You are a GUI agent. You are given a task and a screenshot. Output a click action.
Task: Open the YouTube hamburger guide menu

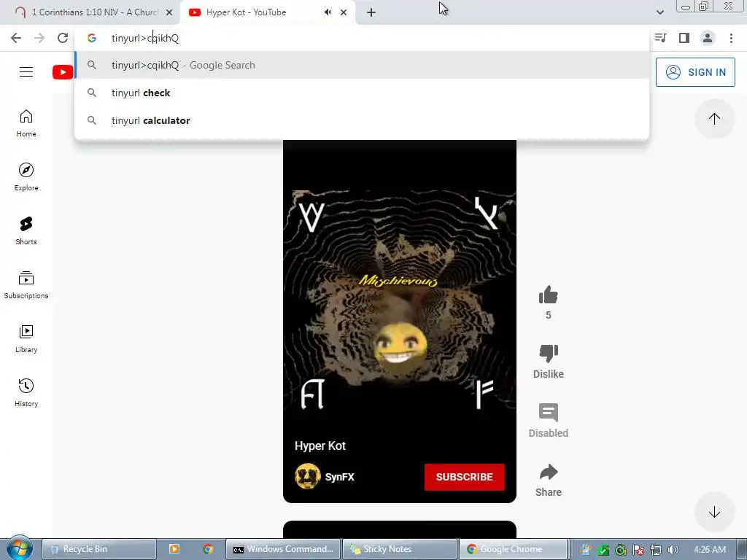(x=26, y=72)
